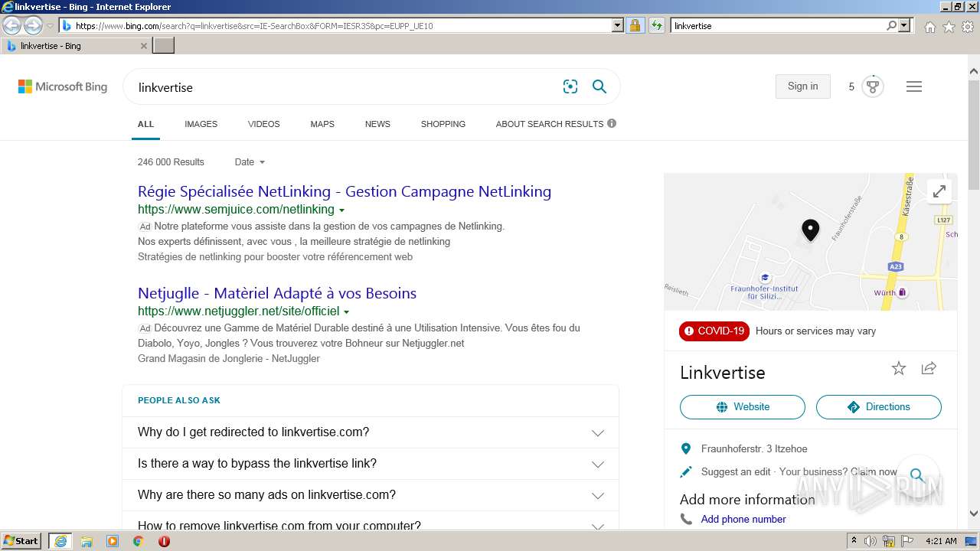Open the Bing hamburger menu
The image size is (980, 551).
[x=913, y=86]
